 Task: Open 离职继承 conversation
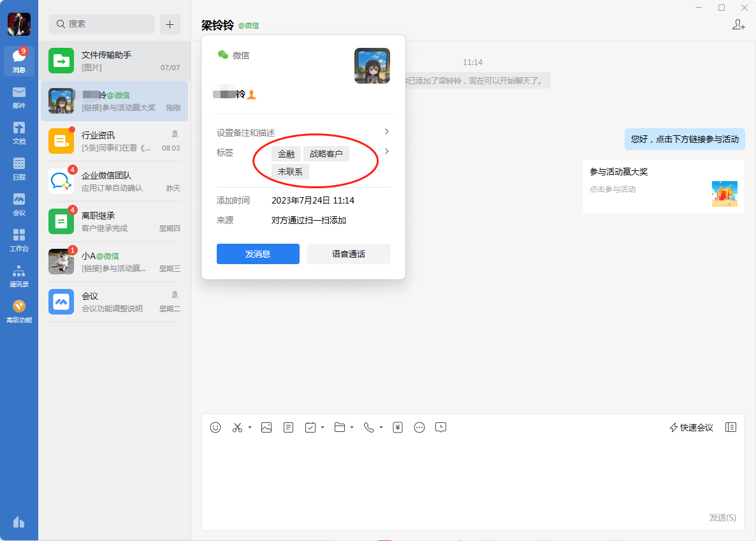[115, 221]
